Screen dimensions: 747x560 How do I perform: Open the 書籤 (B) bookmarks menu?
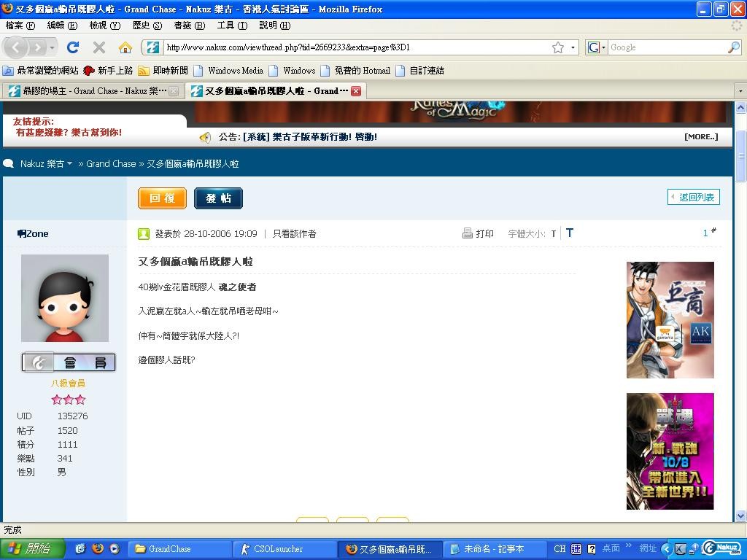pos(188,26)
